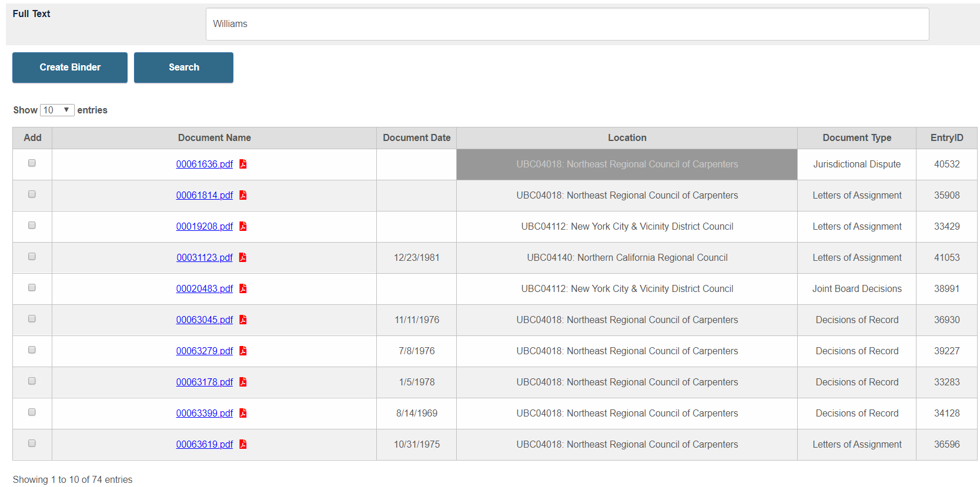
Task: Check the Add box for entry 40532
Action: pos(32,163)
